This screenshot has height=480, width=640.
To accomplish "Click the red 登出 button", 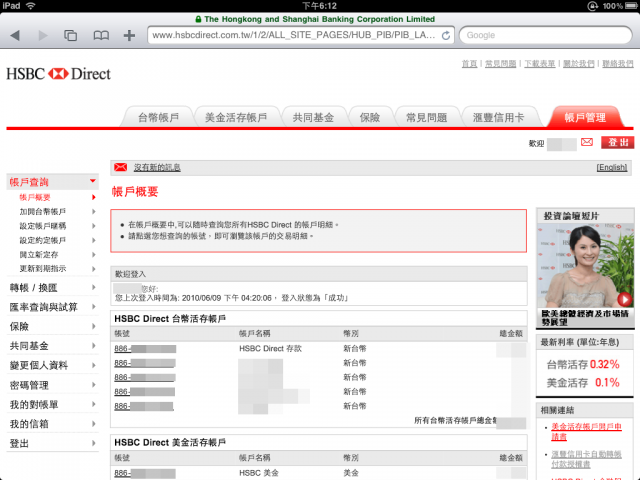I will tap(618, 142).
